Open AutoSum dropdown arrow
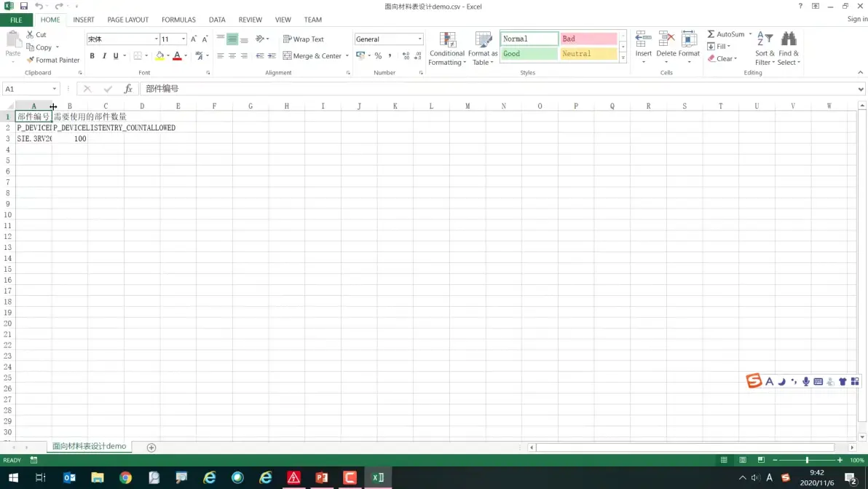This screenshot has height=489, width=868. tap(751, 34)
